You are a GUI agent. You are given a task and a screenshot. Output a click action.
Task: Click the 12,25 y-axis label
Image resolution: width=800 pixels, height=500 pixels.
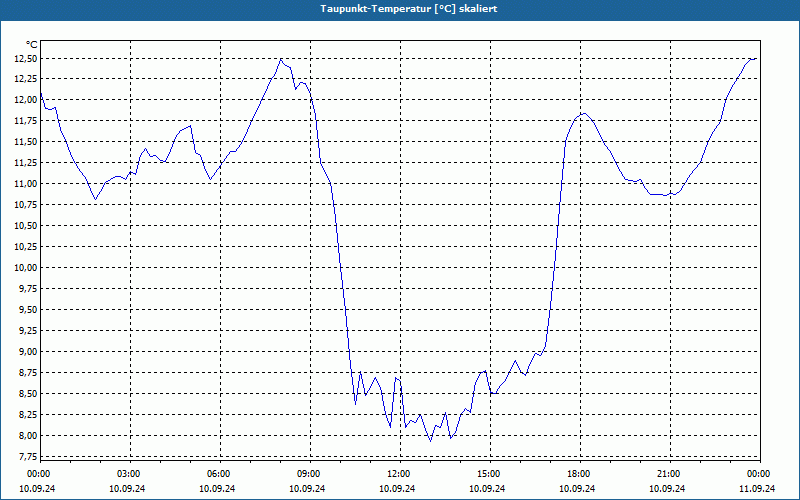(25, 79)
